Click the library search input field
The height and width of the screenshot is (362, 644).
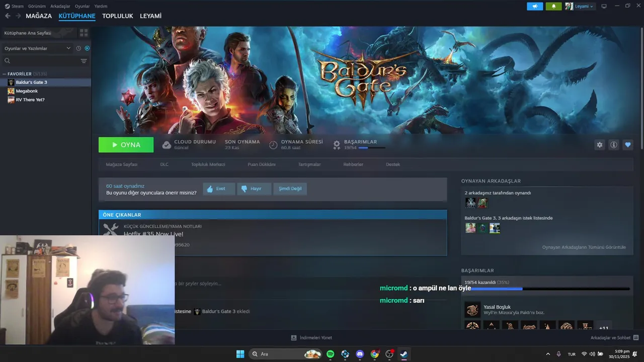point(45,61)
